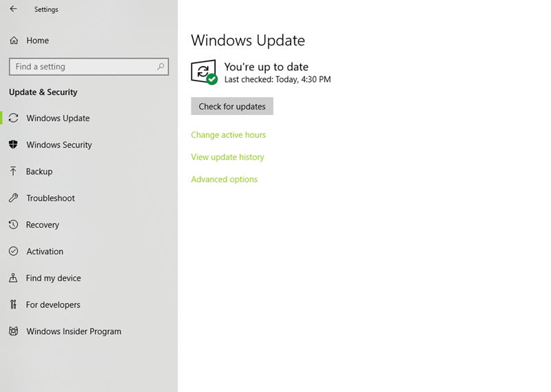Focus the Find a setting search box
Screen dimensions: 551x392
[89, 66]
